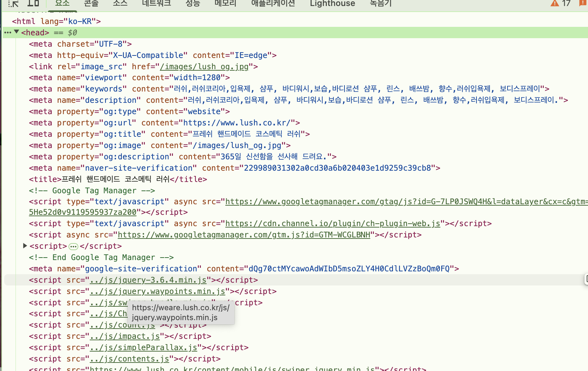Select the naver-site-verification meta line
Image resolution: width=588 pixels, height=371 pixels.
click(x=235, y=168)
